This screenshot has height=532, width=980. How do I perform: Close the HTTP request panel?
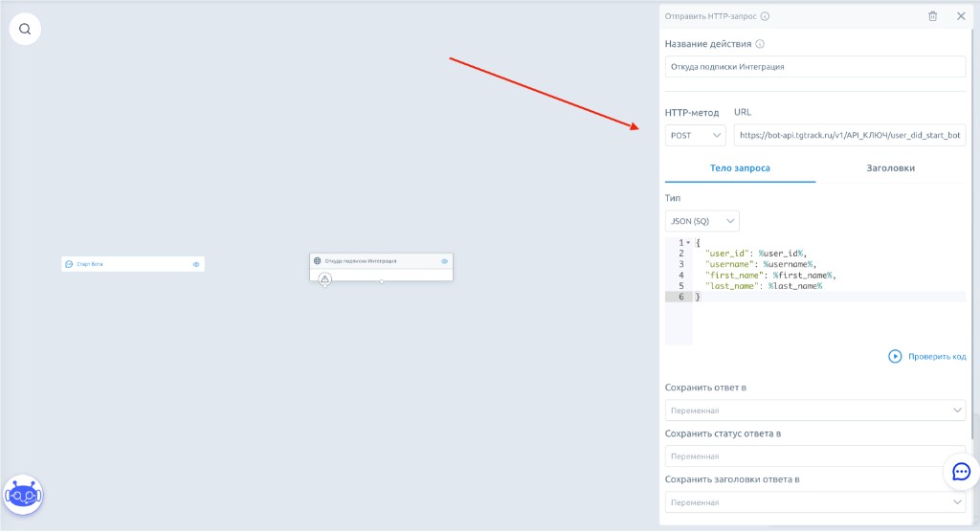(961, 16)
